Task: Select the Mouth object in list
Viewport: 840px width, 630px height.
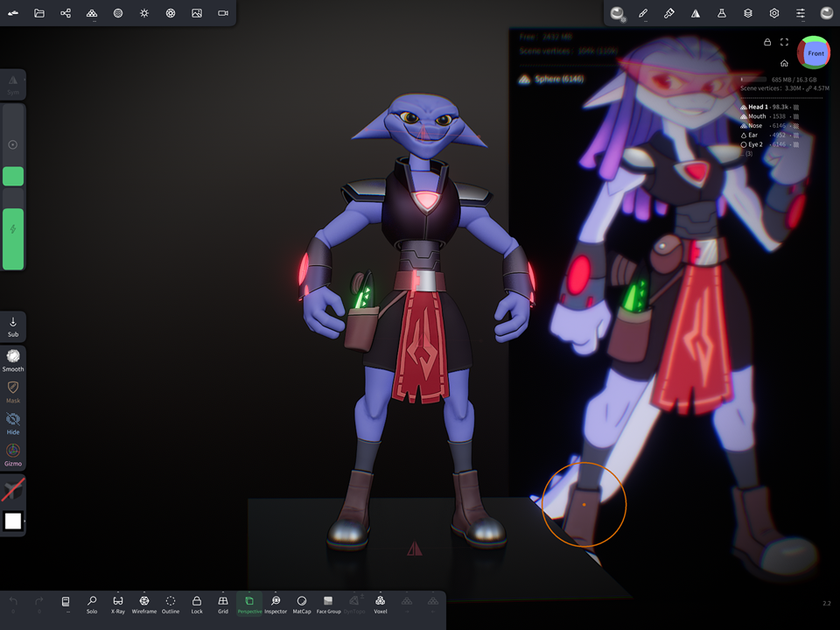Action: (769, 116)
